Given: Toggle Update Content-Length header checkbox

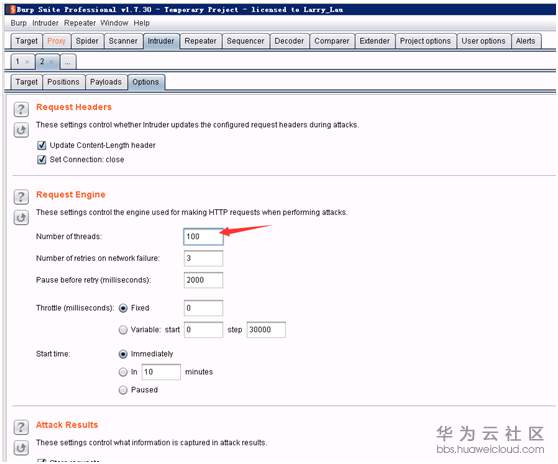Looking at the screenshot, I should pos(42,145).
